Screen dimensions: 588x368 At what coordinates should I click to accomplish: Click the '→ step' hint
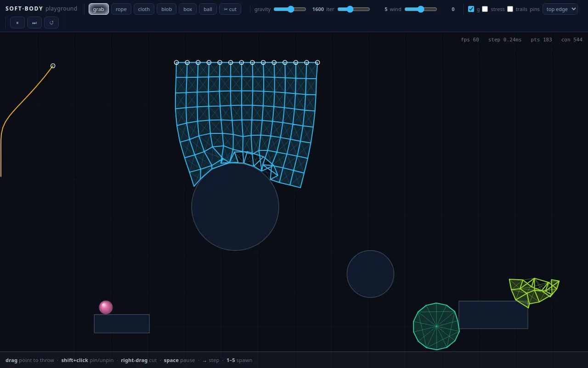point(211,360)
